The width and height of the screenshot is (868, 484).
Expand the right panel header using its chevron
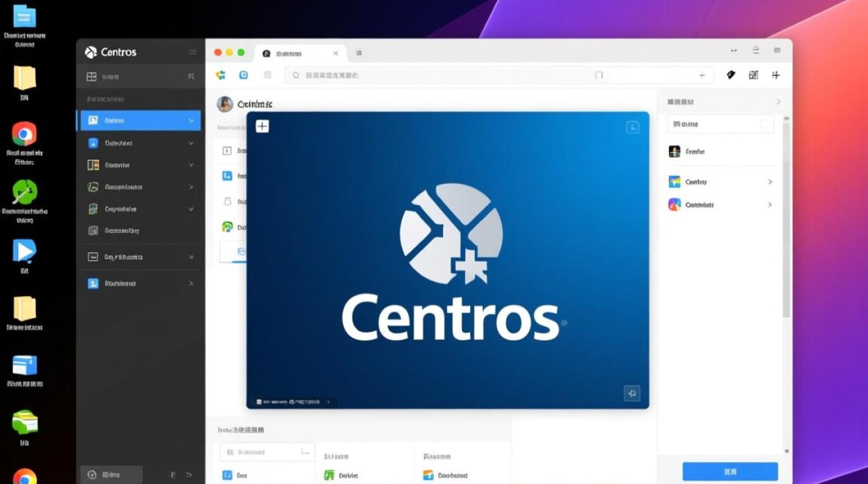[x=778, y=102]
